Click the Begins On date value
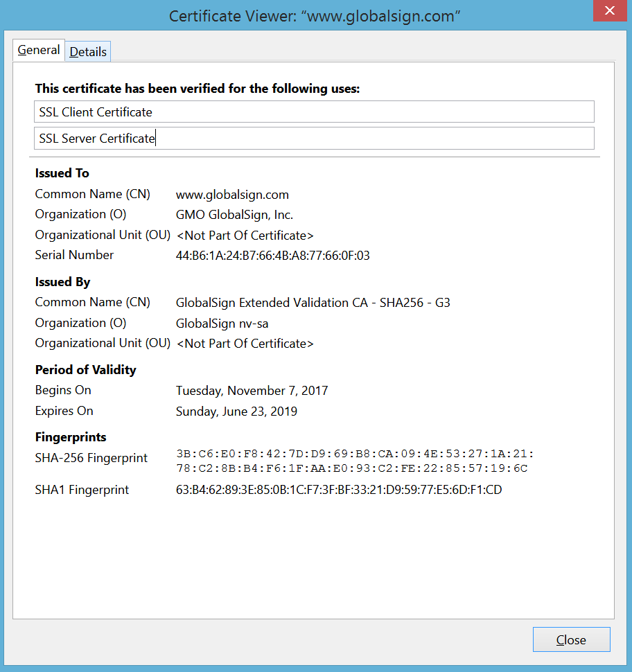Viewport: 632px width, 672px height. (252, 390)
